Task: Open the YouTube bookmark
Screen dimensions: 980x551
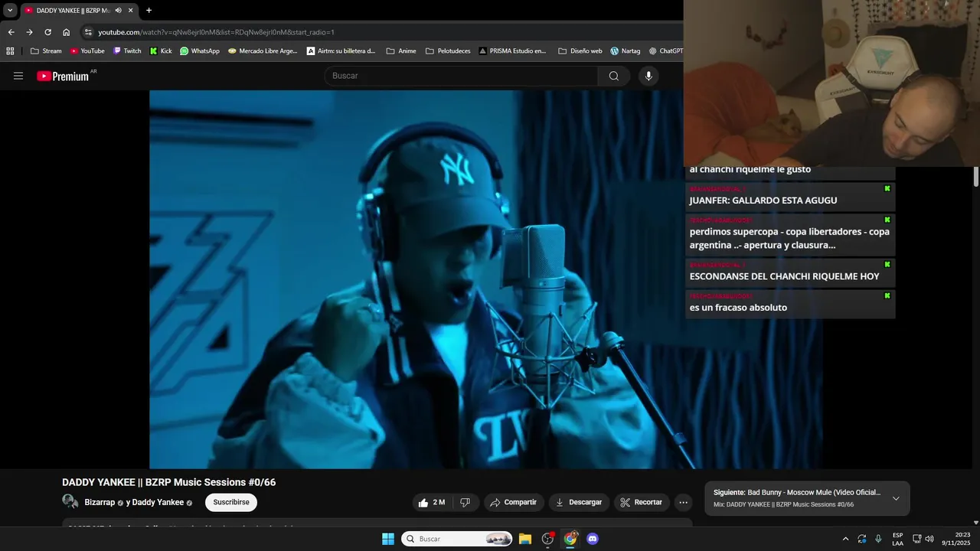Action: [87, 51]
